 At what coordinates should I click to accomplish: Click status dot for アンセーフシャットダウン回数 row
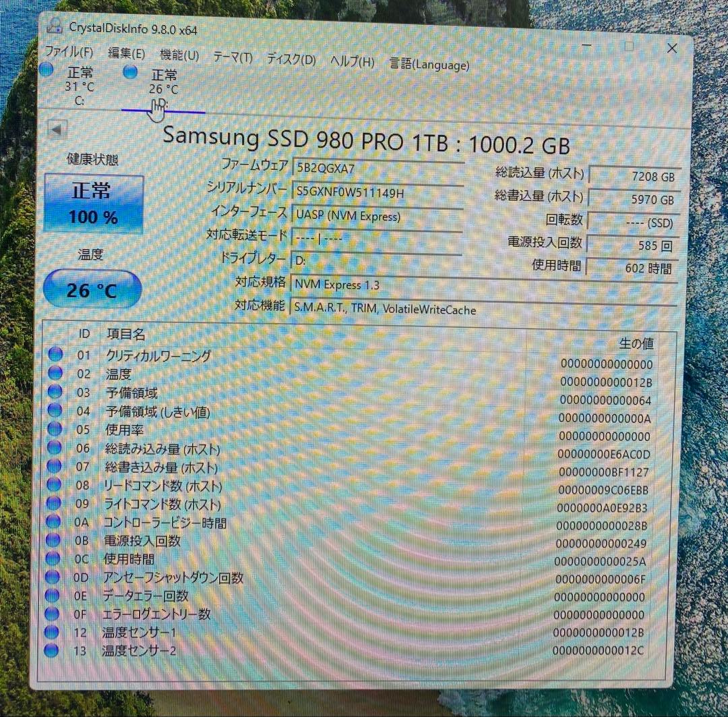(x=53, y=577)
